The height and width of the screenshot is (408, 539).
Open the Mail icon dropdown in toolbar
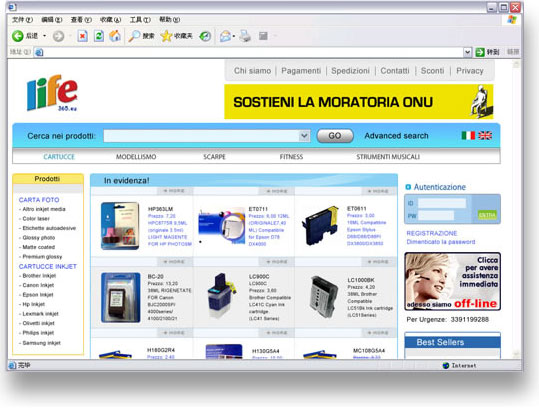pos(234,36)
